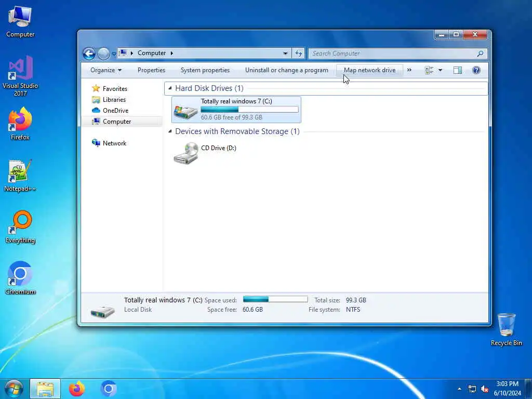Click Devices with Removable Storage header text
The image size is (532, 399).
click(x=237, y=131)
